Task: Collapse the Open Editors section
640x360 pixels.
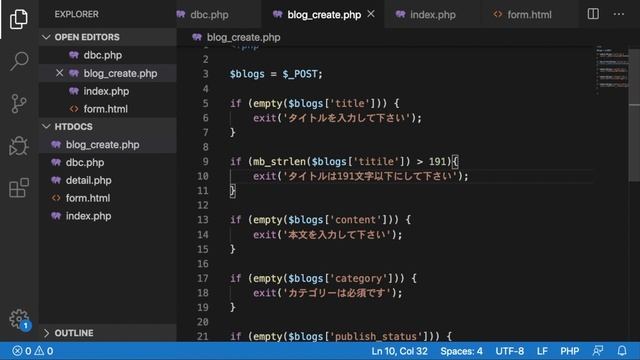Action: [x=108, y=37]
